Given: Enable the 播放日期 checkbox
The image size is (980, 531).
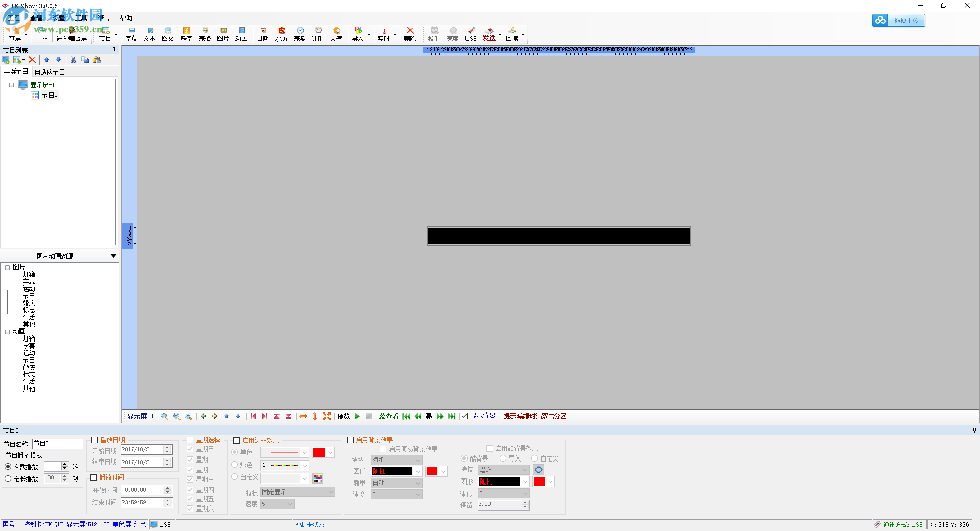Looking at the screenshot, I should pyautogui.click(x=94, y=440).
